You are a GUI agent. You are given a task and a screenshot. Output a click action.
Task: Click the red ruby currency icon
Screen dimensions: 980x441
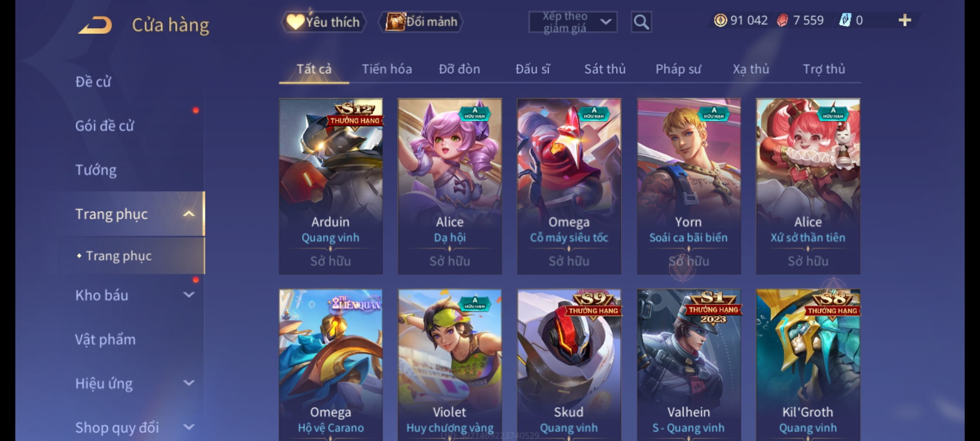click(x=782, y=20)
